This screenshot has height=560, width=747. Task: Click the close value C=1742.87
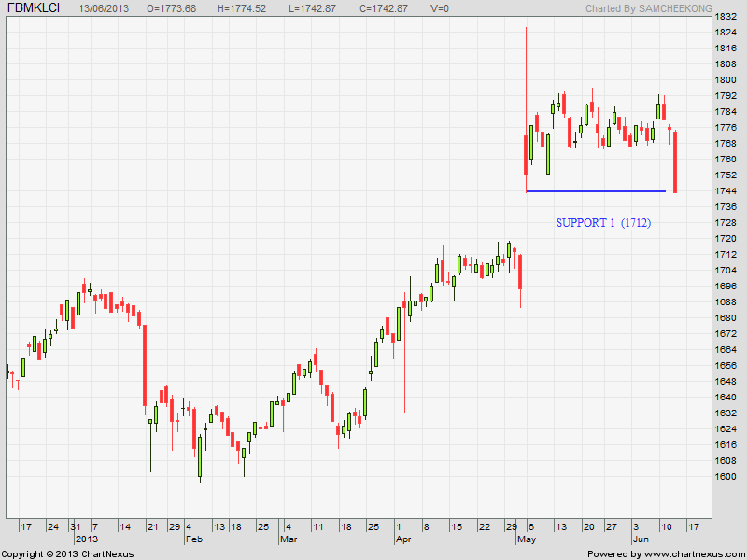[x=383, y=8]
